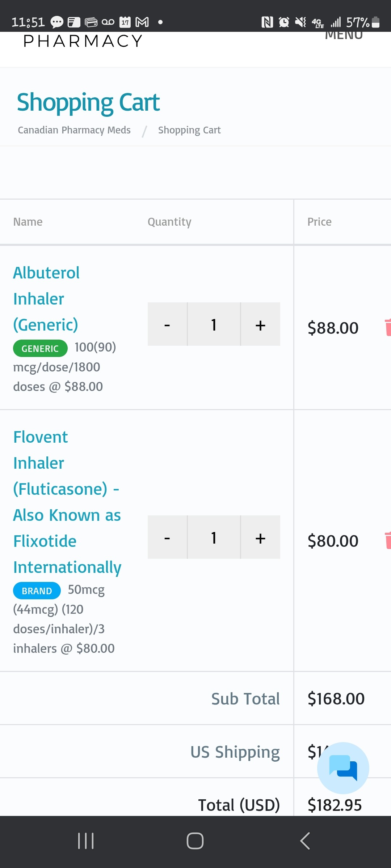Viewport: 391px width, 868px height.
Task: Decrease Albuterol Inhaler quantity
Action: [167, 324]
